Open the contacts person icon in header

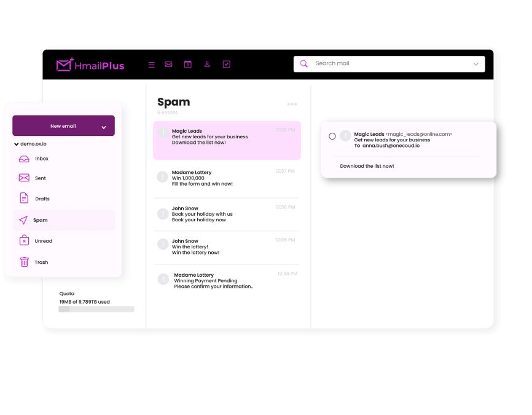click(x=207, y=64)
